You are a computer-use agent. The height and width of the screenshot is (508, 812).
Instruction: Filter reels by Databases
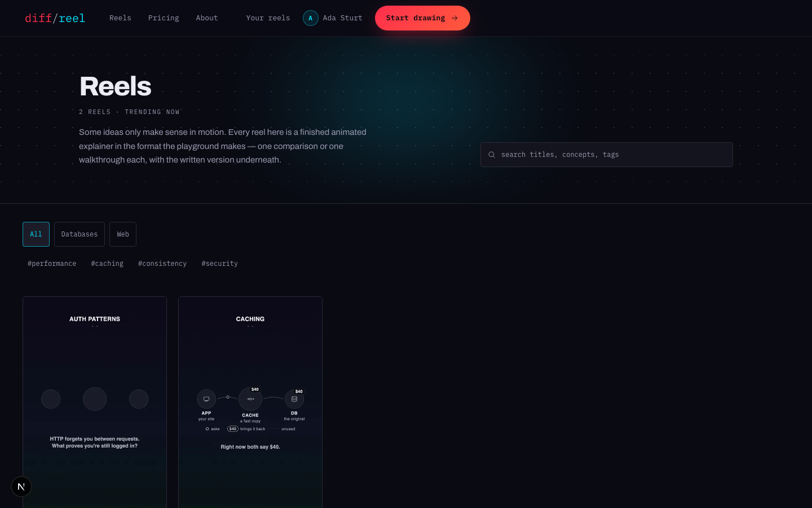(80, 234)
